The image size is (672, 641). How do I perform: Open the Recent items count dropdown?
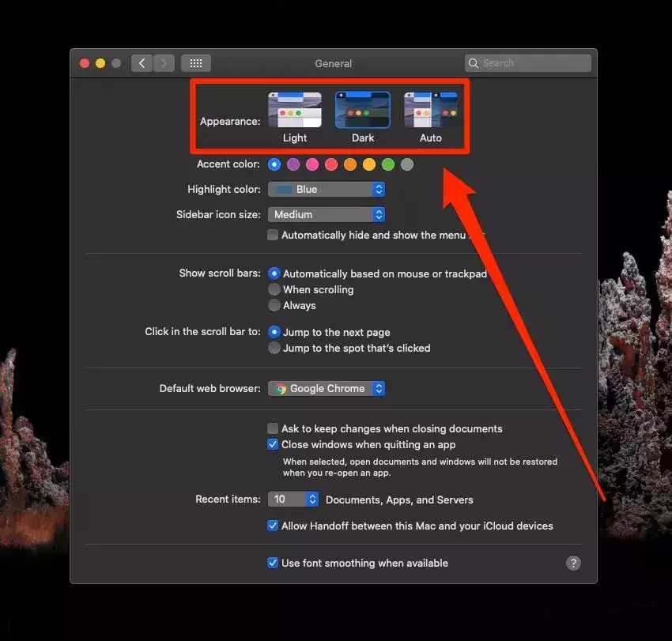(293, 500)
